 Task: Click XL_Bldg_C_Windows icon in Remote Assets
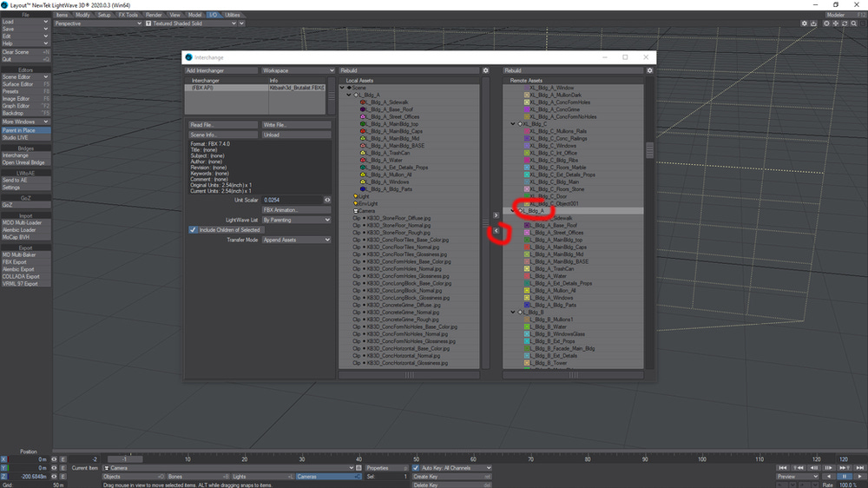527,146
